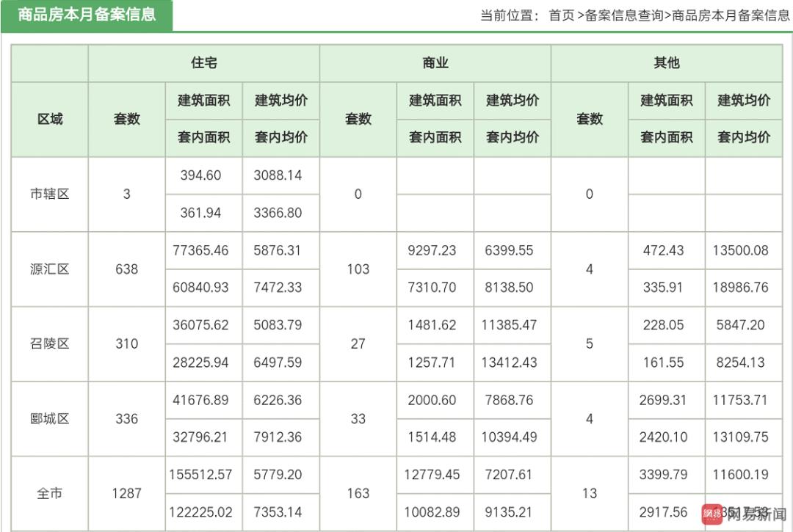
Task: Click the first 套数 column header
Action: [126, 118]
